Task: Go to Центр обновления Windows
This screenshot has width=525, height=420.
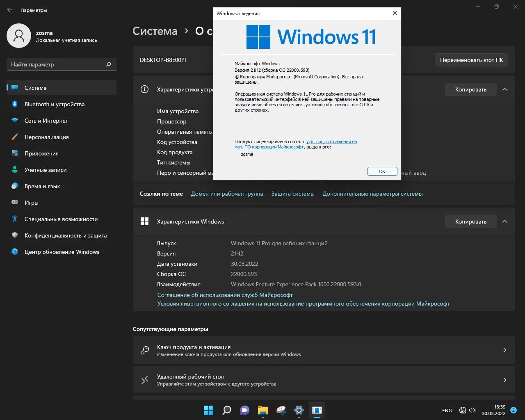Action: [x=62, y=252]
